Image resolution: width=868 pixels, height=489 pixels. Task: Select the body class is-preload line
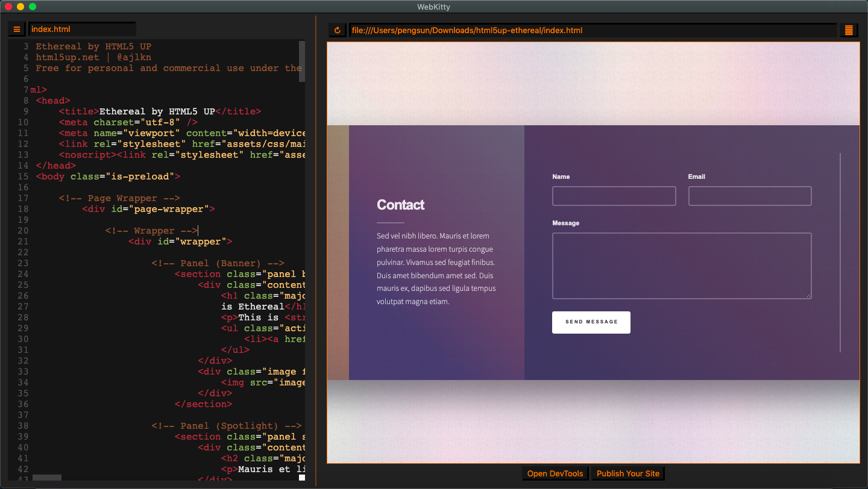[108, 176]
